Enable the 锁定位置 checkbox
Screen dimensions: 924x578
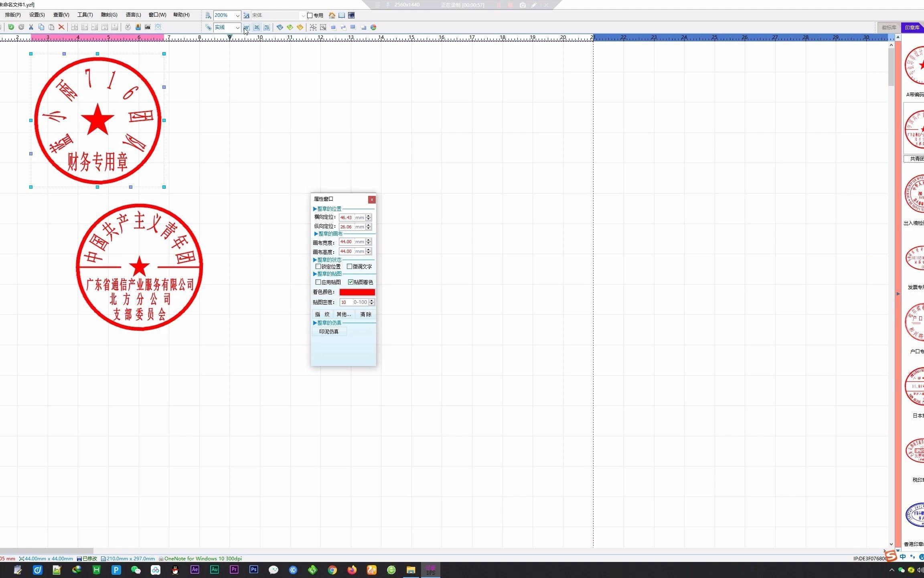[x=318, y=266]
